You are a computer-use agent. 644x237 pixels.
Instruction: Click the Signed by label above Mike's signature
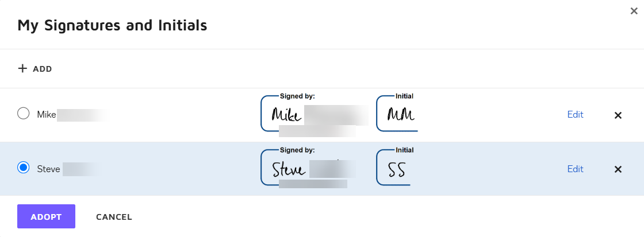[x=297, y=96]
